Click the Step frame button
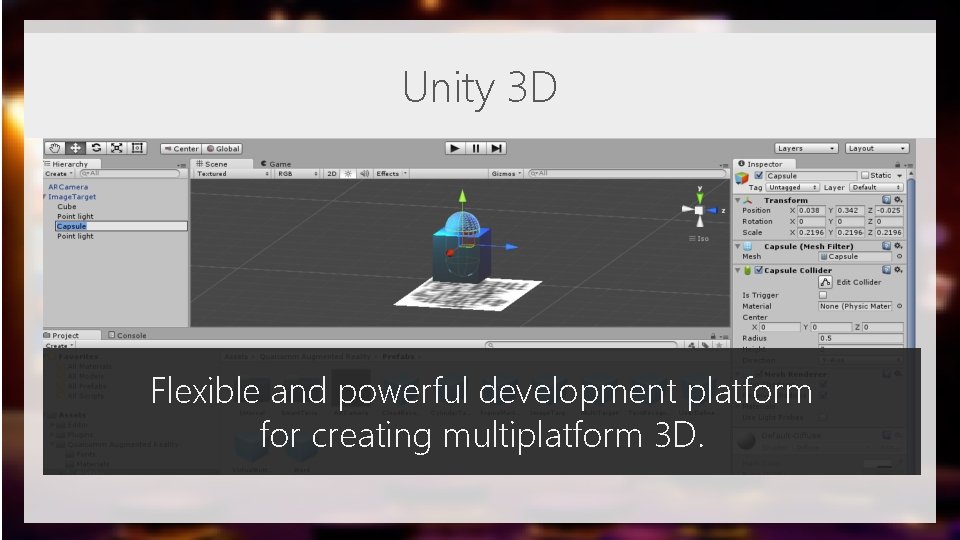 (x=497, y=148)
